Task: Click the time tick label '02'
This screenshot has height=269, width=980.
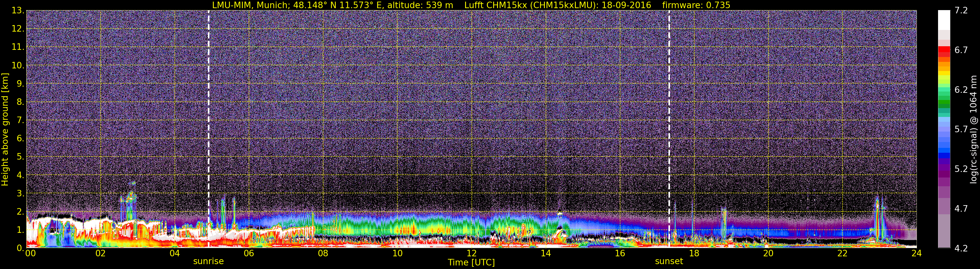Action: click(100, 253)
